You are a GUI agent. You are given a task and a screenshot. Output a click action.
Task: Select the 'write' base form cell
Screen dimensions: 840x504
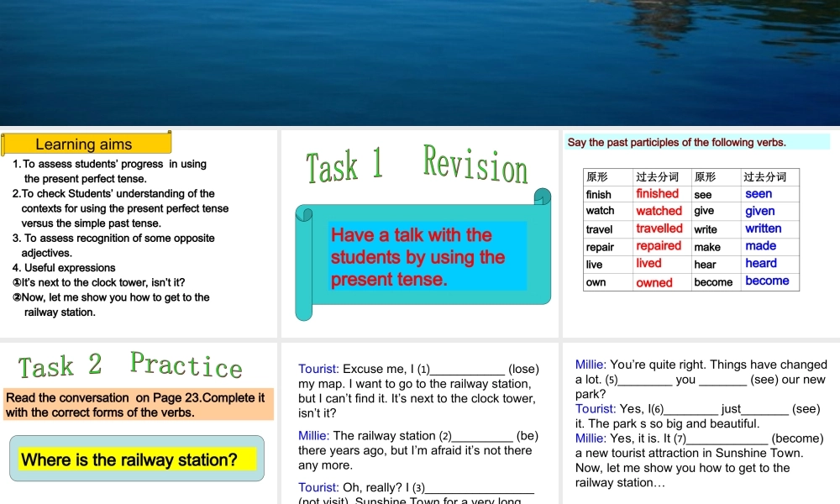pos(716,228)
